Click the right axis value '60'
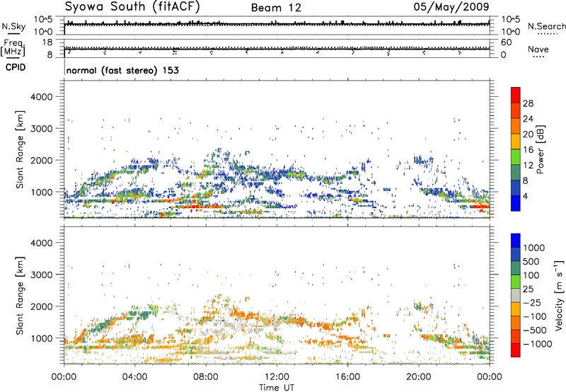The height and width of the screenshot is (392, 566). point(506,42)
